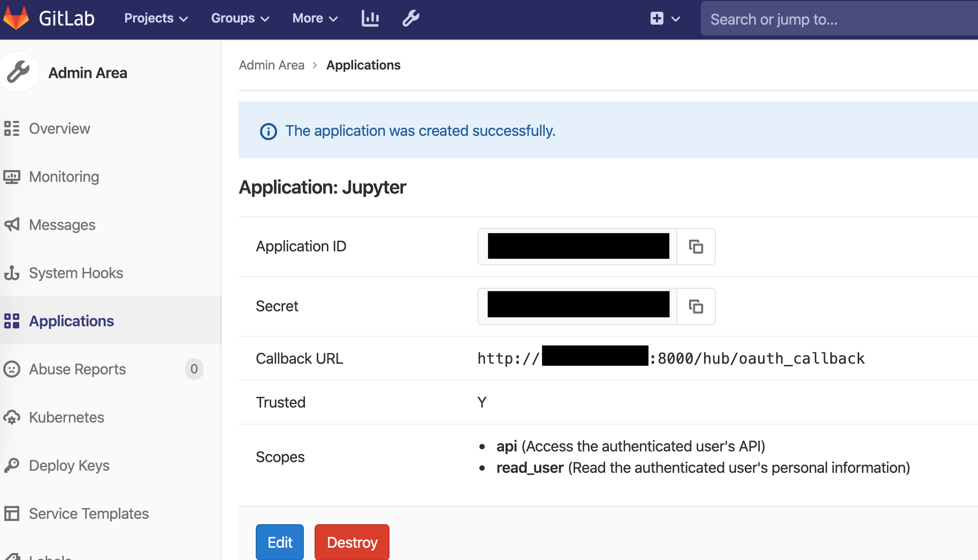Click the Destroy button
978x560 pixels.
click(x=352, y=542)
